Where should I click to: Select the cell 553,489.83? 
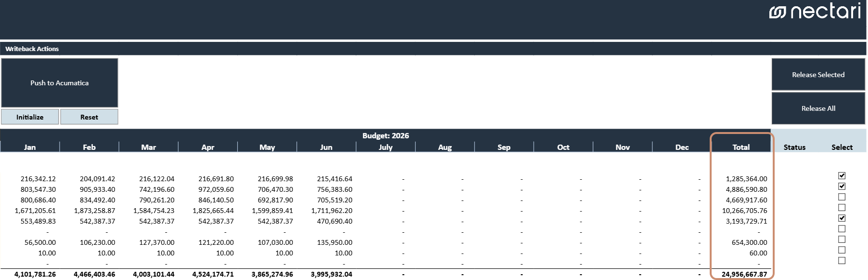click(38, 221)
